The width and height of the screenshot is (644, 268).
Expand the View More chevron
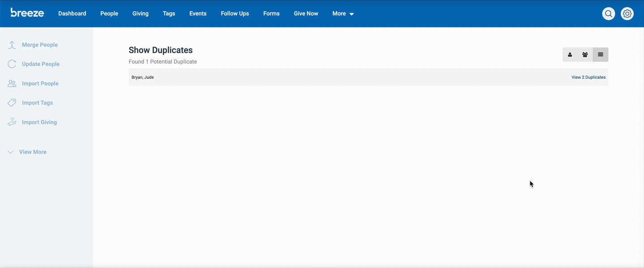tap(11, 152)
